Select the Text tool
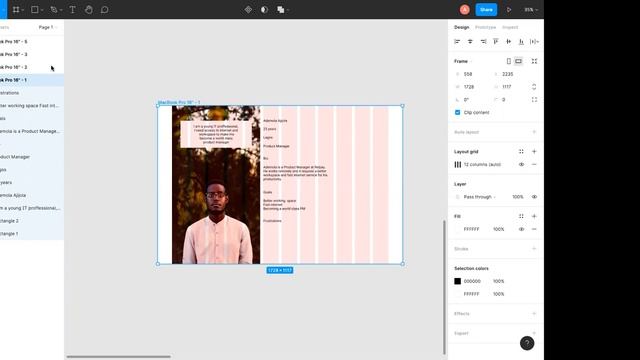Viewport: 640px width, 360px height. 72,9
